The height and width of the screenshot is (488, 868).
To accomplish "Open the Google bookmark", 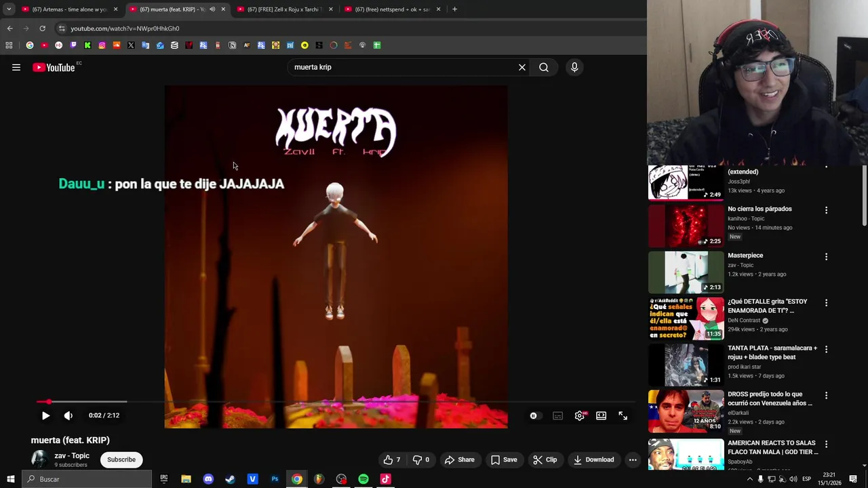I will [x=30, y=45].
